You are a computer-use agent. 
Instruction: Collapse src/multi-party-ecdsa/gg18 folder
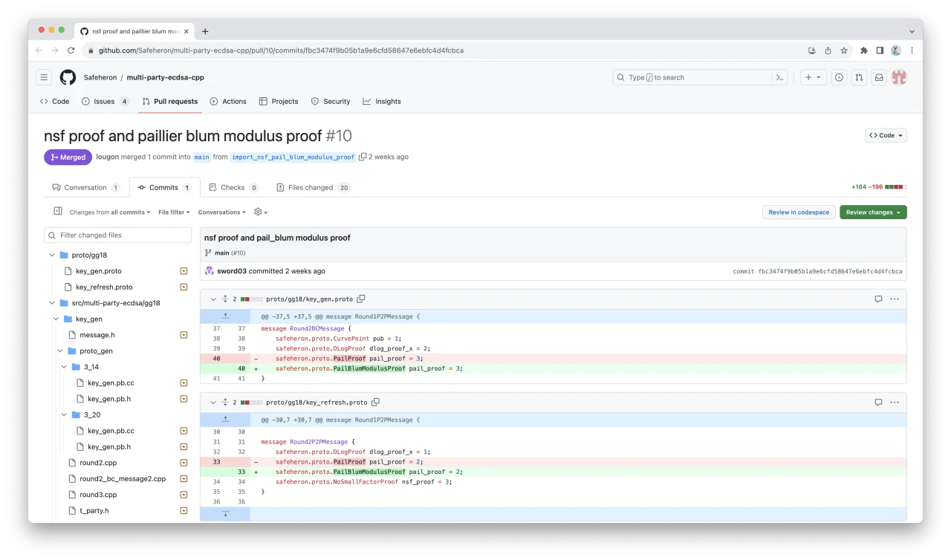click(x=52, y=303)
